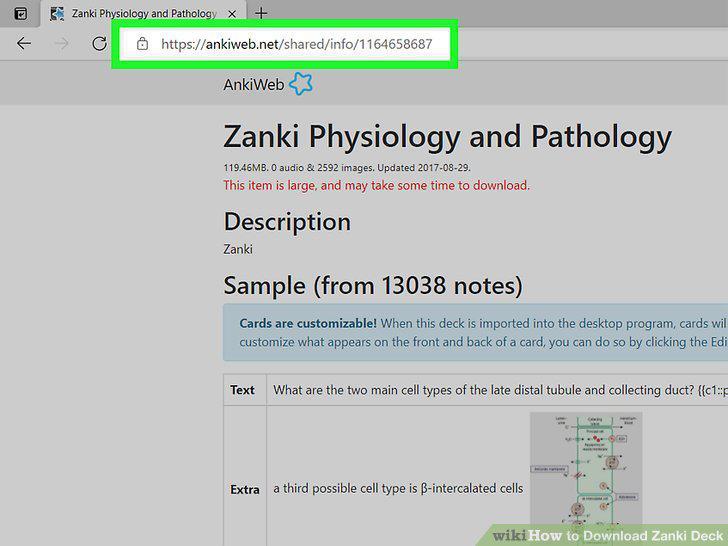Click the disabled forward arrow button
The height and width of the screenshot is (546, 728).
[61, 44]
